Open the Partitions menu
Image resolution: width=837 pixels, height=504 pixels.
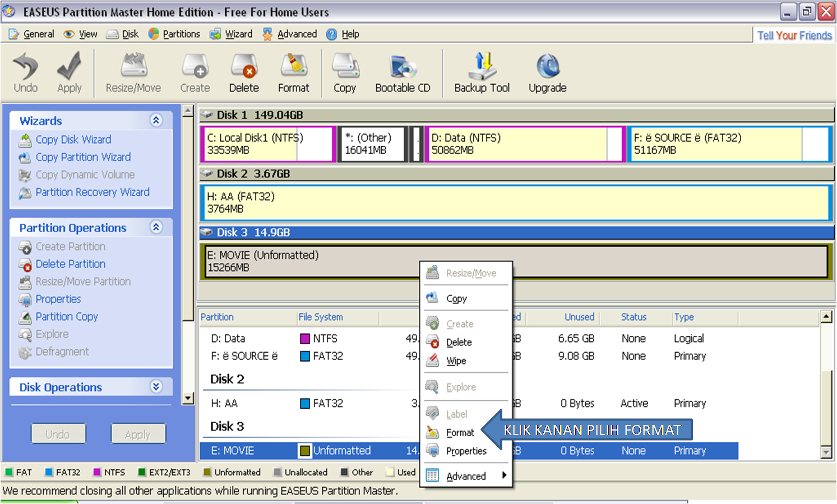pyautogui.click(x=174, y=34)
